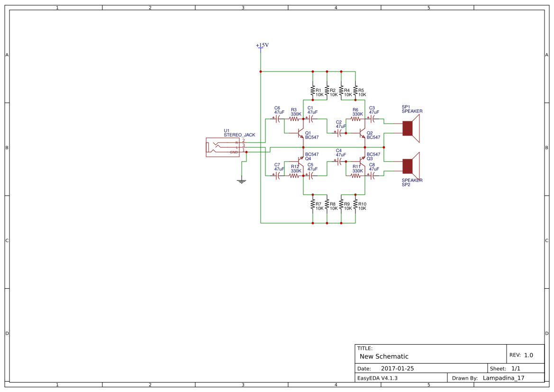Click pin 2 label on the stereo jack

coord(243,140)
